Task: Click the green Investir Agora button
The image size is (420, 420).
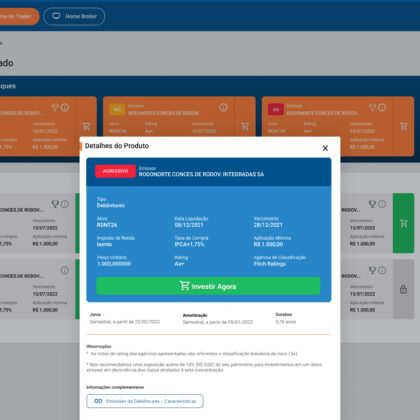Action: (x=208, y=286)
